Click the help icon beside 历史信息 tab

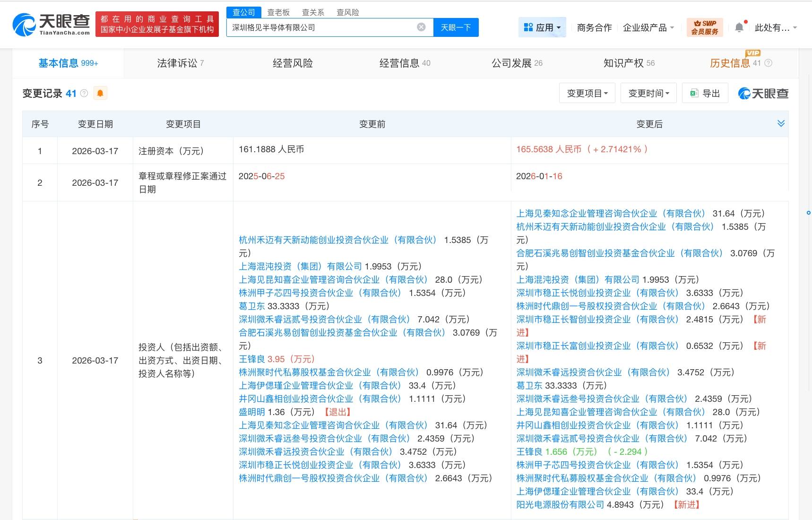[769, 63]
